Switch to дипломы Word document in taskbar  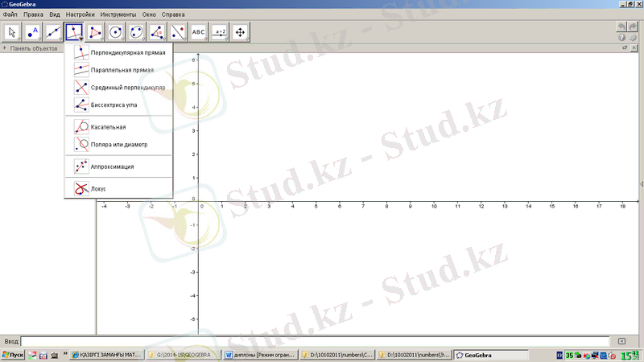coord(260,355)
